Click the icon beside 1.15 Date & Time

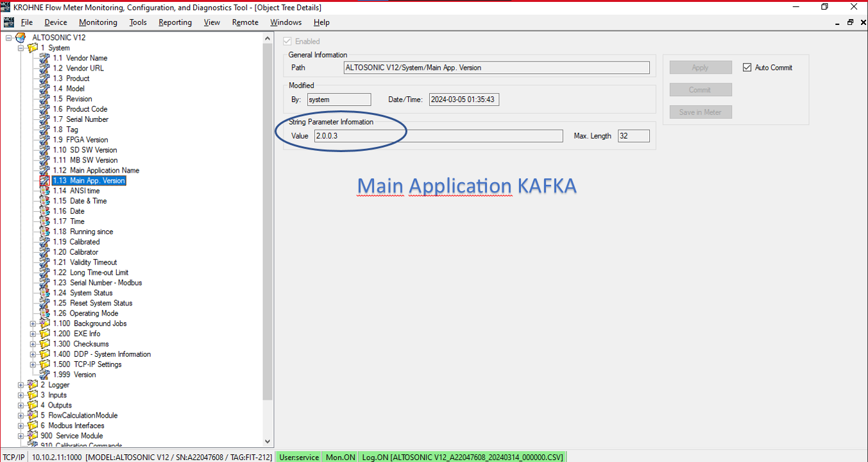coord(44,201)
